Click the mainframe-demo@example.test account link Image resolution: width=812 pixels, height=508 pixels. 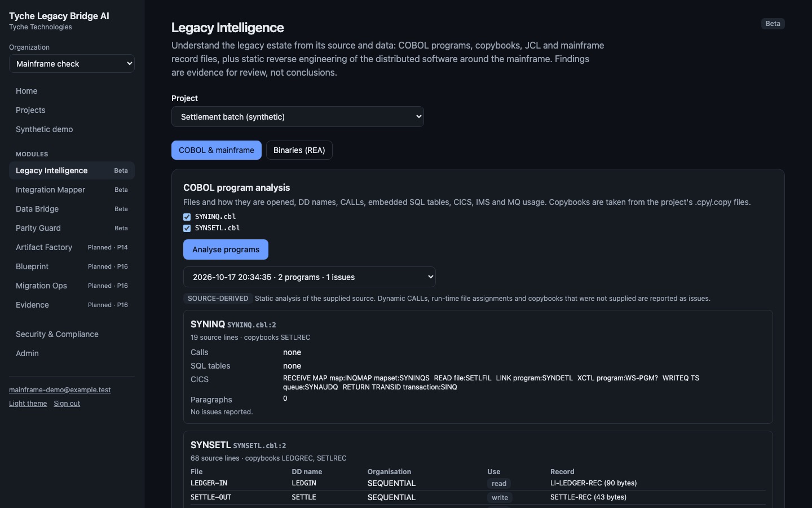click(60, 390)
